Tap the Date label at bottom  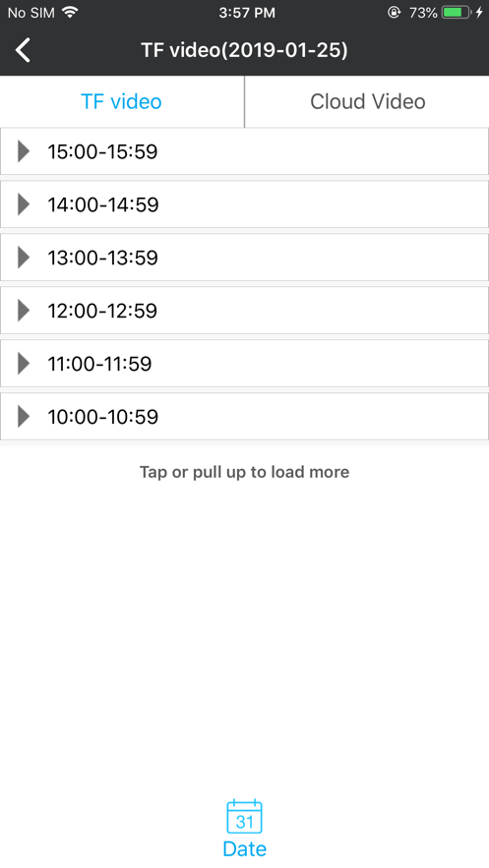coord(244,848)
